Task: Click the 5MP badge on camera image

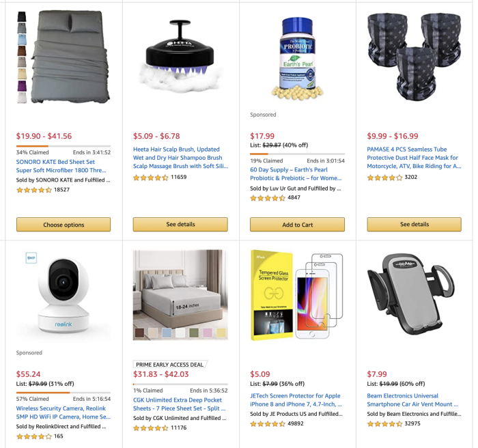Action: 31,257
